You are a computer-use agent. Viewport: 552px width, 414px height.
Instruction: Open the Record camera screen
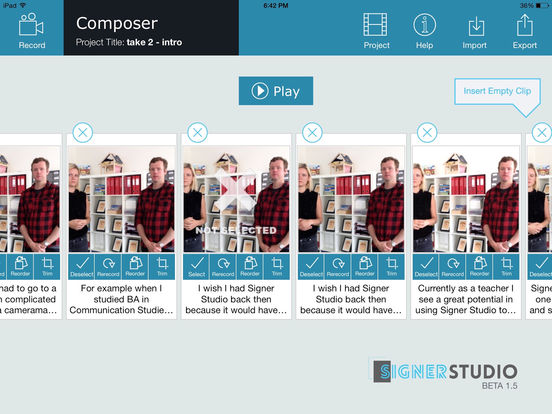(x=32, y=31)
